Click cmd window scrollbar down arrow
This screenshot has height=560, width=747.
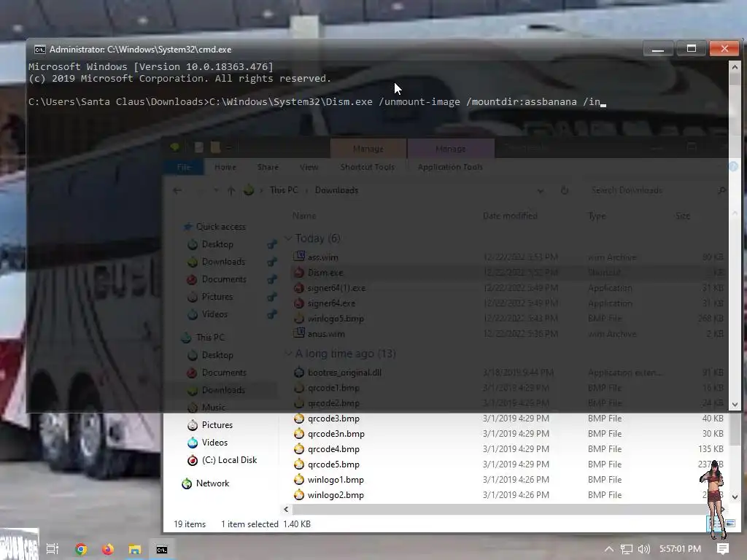click(x=735, y=405)
